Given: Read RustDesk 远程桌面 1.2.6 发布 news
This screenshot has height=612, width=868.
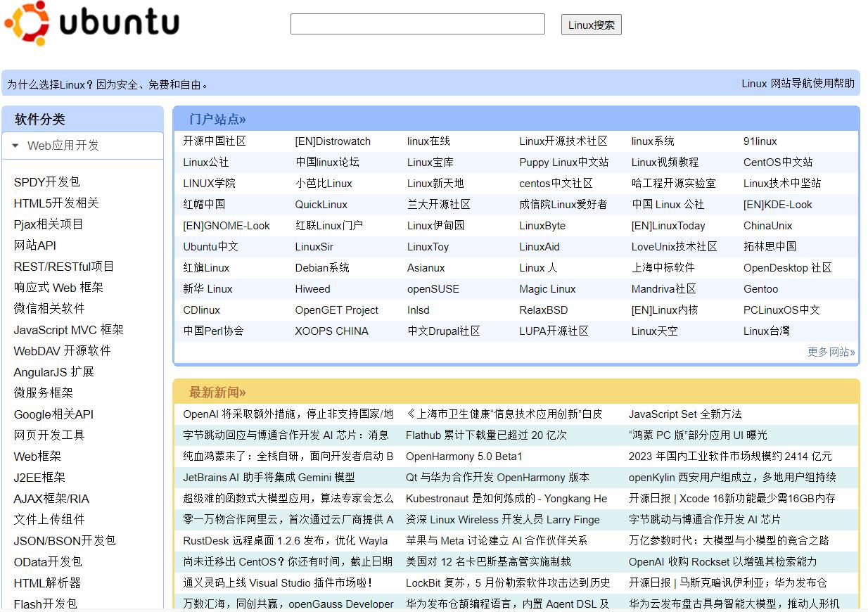Looking at the screenshot, I should 286,541.
